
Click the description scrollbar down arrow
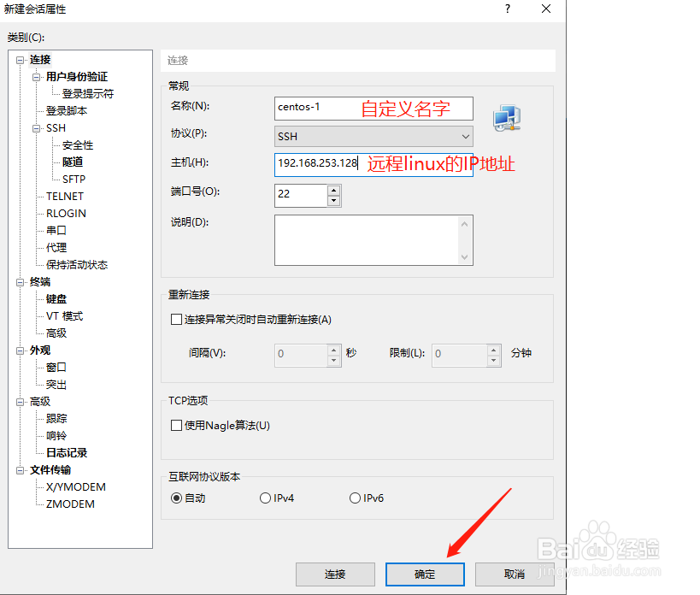[x=465, y=257]
